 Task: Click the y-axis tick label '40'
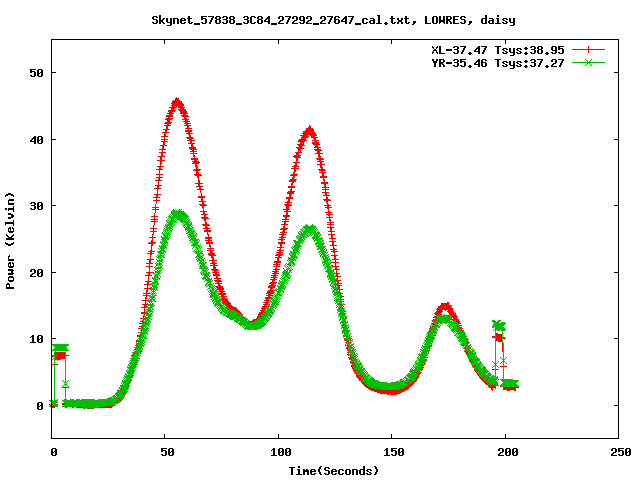click(x=36, y=140)
